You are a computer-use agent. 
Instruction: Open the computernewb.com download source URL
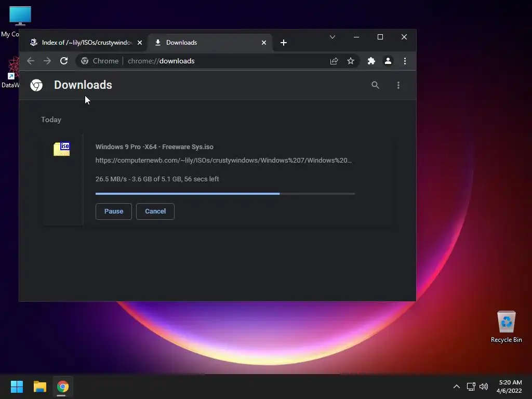tap(223, 161)
